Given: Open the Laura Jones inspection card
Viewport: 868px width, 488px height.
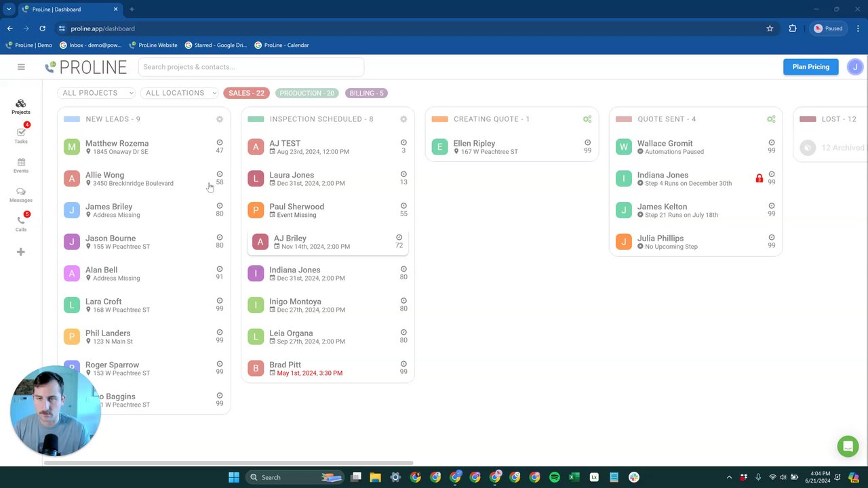Looking at the screenshot, I should 328,179.
